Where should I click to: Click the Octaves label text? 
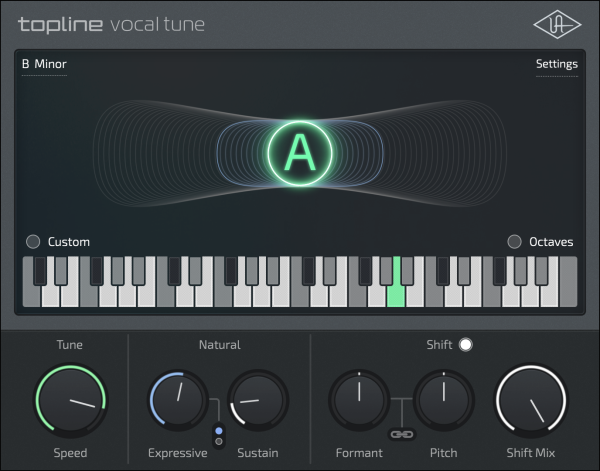[551, 242]
